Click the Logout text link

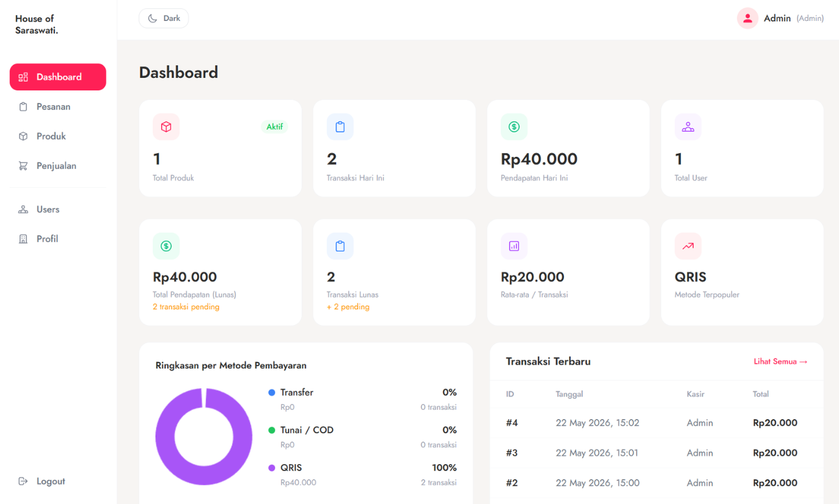pos(51,481)
